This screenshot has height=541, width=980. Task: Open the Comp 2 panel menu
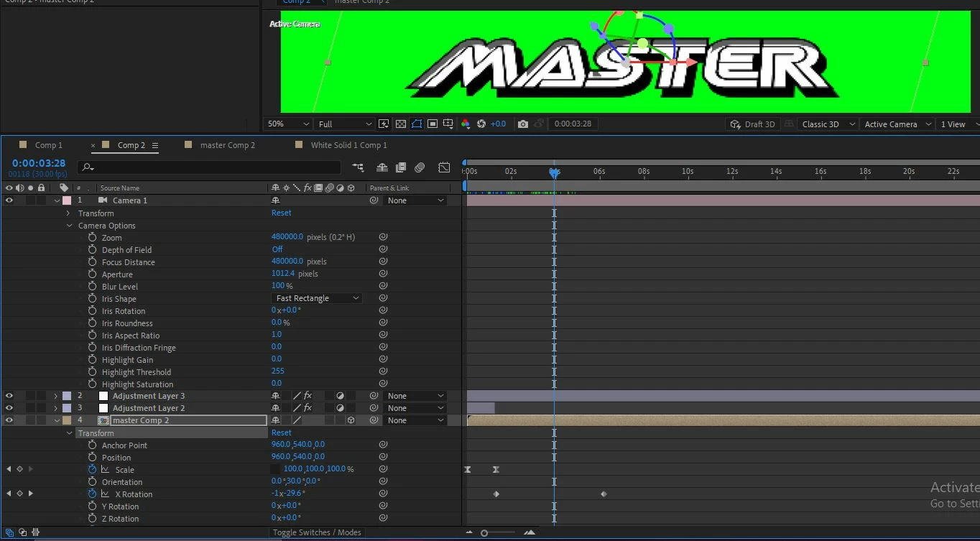click(x=154, y=145)
